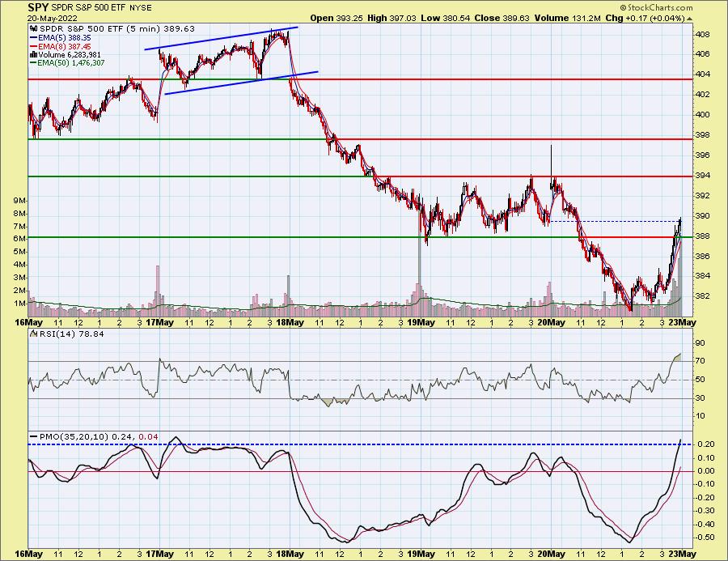This screenshot has width=728, height=561.
Task: Click the 6M volume axis label
Action: coord(19,239)
